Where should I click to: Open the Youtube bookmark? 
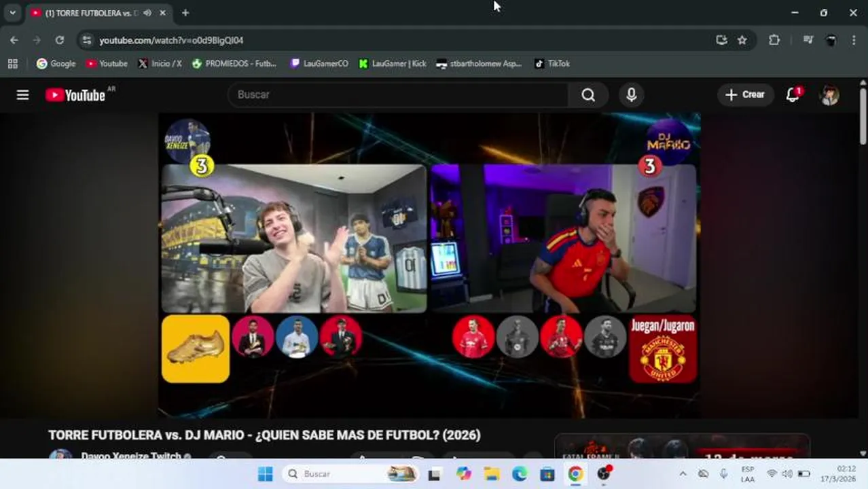point(107,64)
